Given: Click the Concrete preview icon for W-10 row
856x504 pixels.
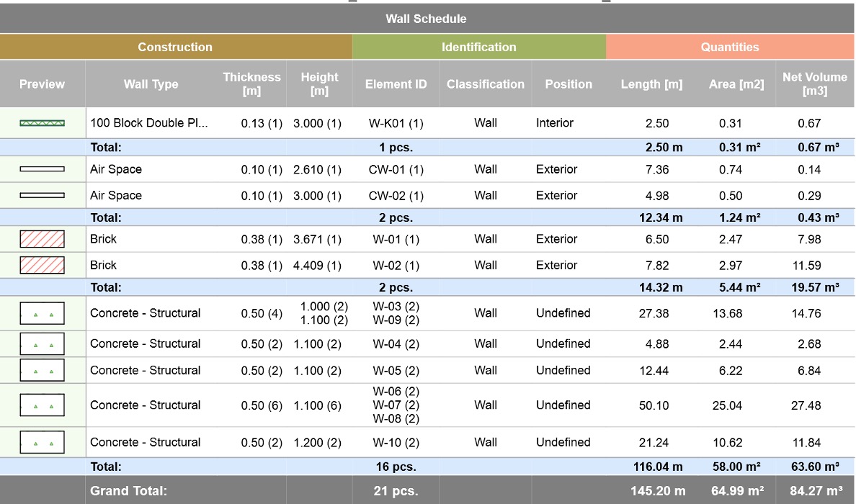Looking at the screenshot, I should tap(42, 442).
